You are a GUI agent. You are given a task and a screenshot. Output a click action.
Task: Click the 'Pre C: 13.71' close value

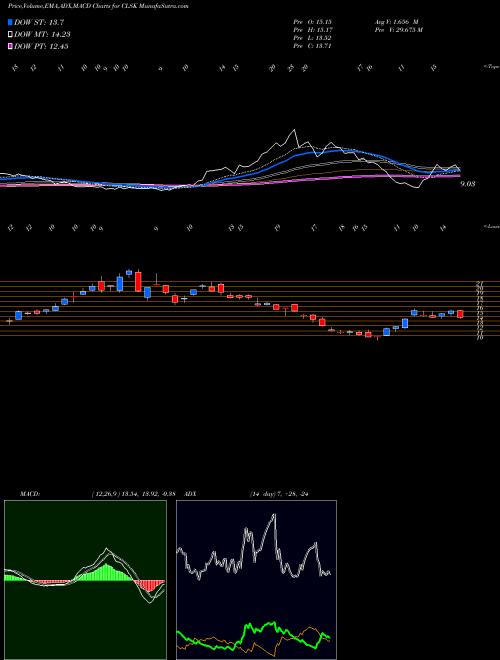313,46
